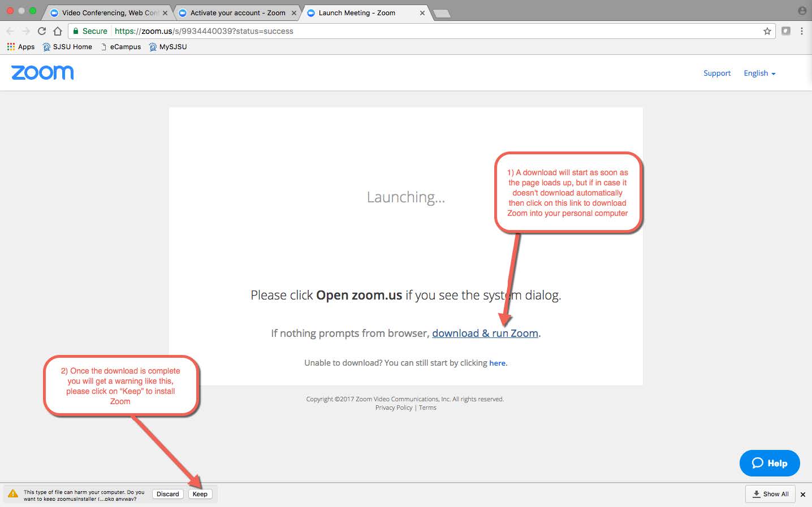
Task: Click Keep to save the installer
Action: coord(200,494)
